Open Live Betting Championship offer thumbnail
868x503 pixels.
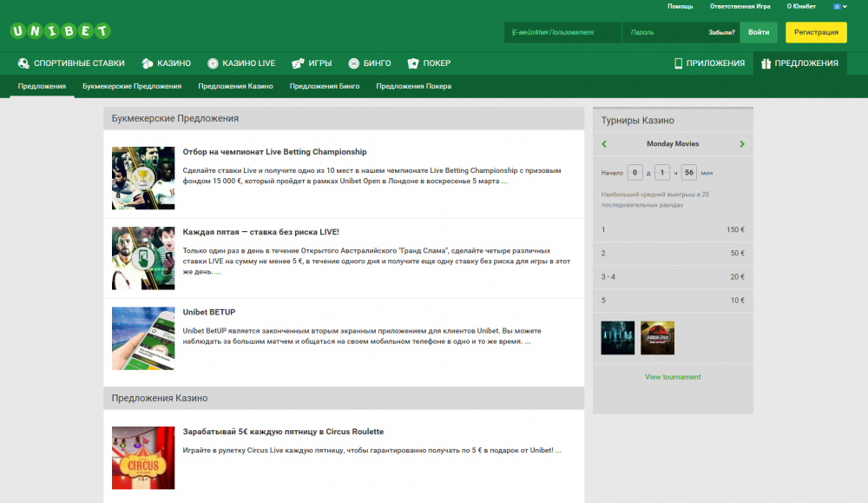coord(143,178)
